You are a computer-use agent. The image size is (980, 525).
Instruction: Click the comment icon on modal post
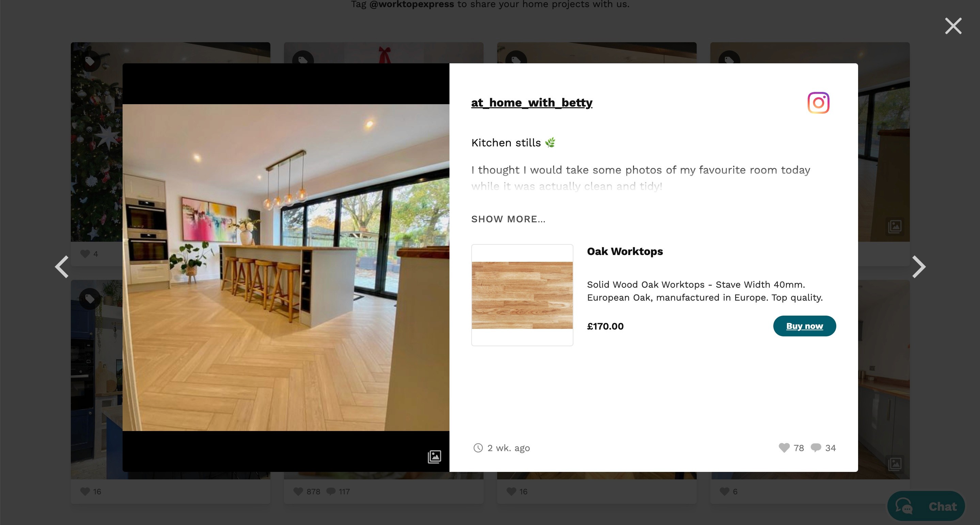pos(816,448)
